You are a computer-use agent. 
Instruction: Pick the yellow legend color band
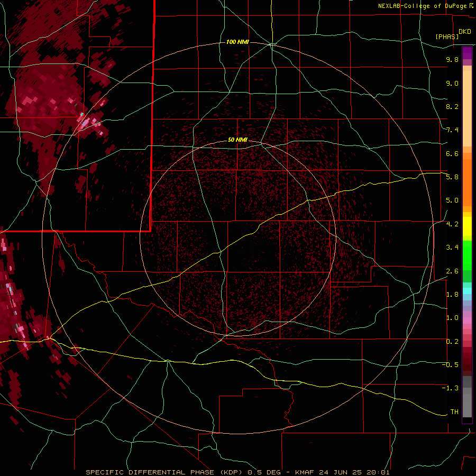point(467,226)
